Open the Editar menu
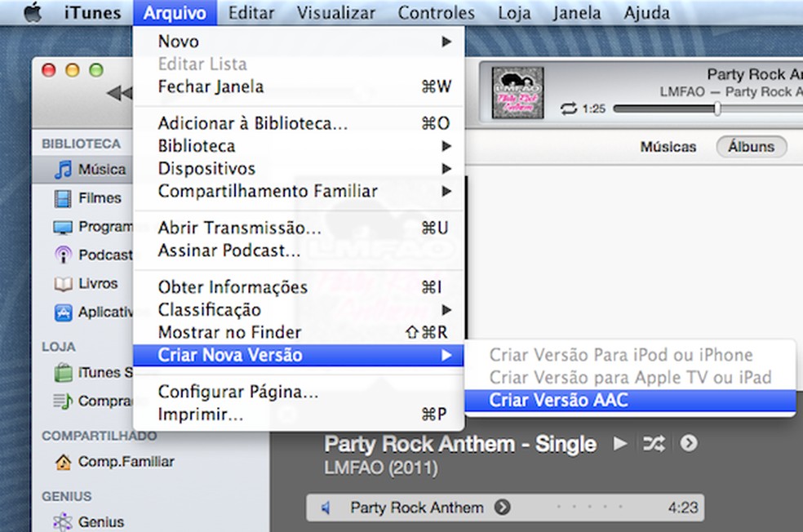 pos(251,13)
